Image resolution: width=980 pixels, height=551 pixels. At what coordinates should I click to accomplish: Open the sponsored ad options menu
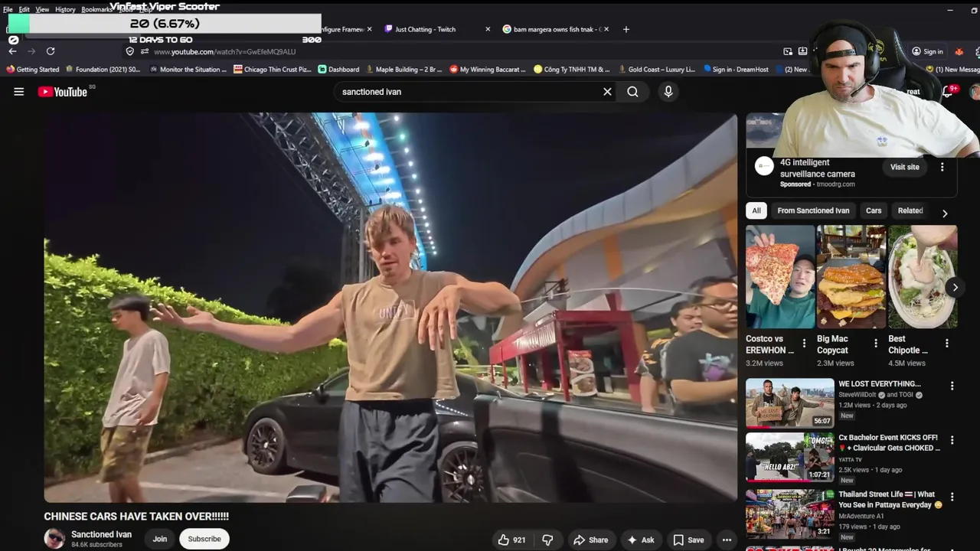click(942, 167)
